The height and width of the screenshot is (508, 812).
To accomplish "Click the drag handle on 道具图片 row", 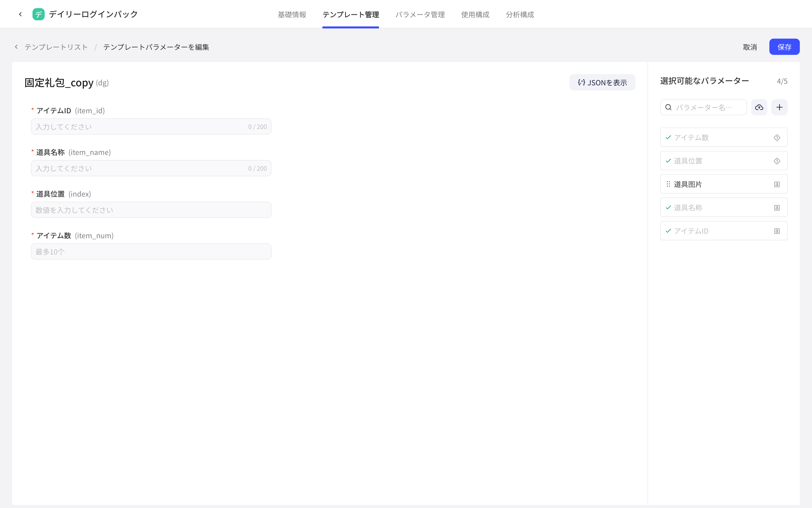I will [x=668, y=184].
